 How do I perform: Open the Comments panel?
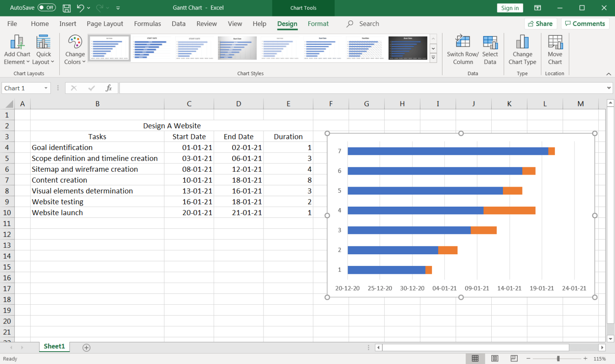pos(585,24)
